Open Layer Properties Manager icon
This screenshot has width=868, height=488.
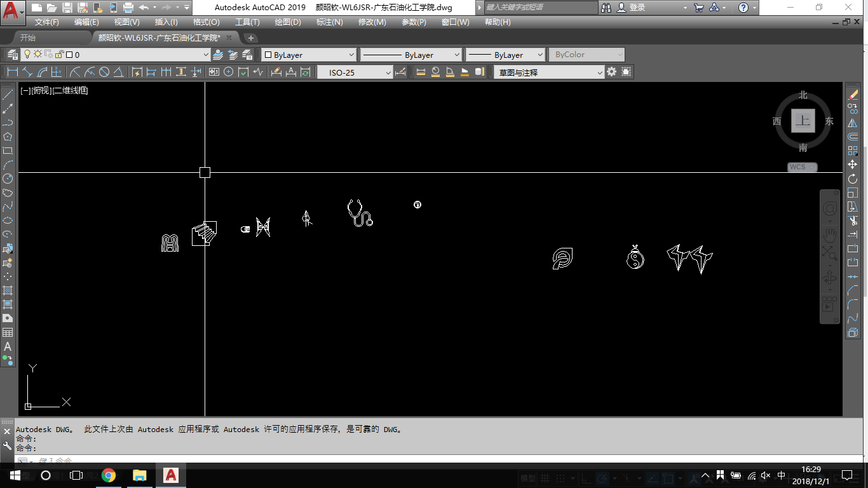12,55
